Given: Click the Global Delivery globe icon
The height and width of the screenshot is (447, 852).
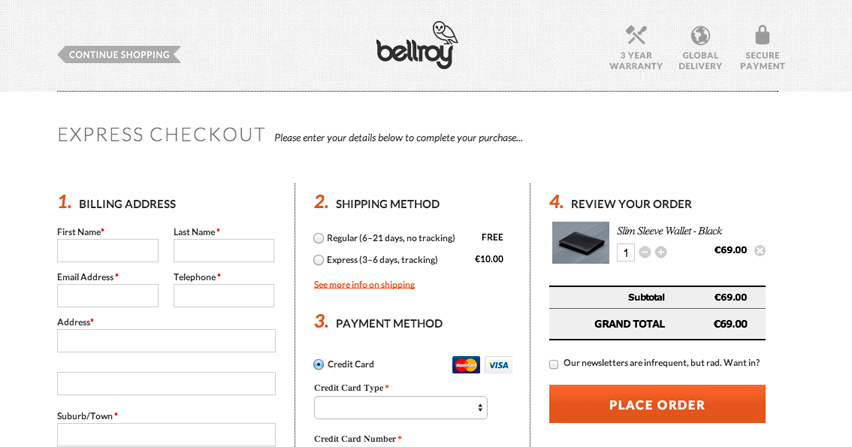Looking at the screenshot, I should (700, 36).
